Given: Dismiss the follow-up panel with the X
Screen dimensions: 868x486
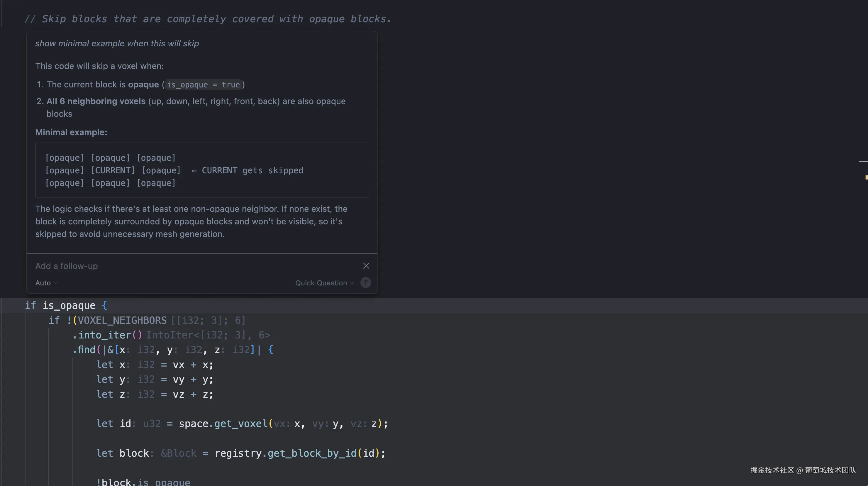Looking at the screenshot, I should [366, 265].
